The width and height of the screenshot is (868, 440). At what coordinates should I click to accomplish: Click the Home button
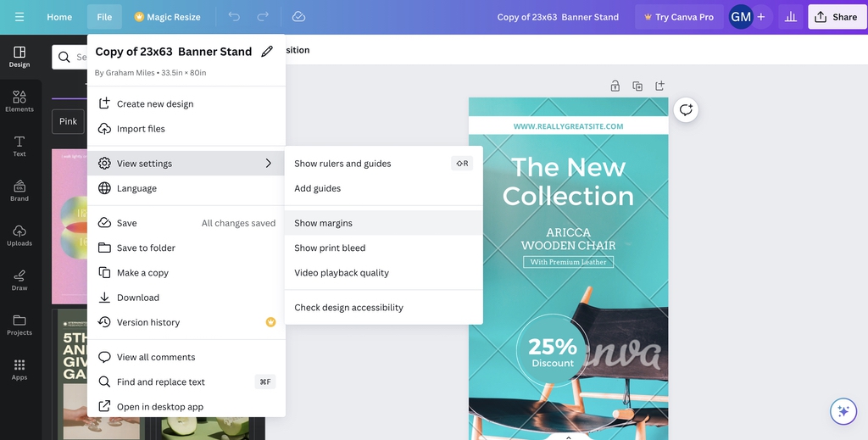[59, 17]
